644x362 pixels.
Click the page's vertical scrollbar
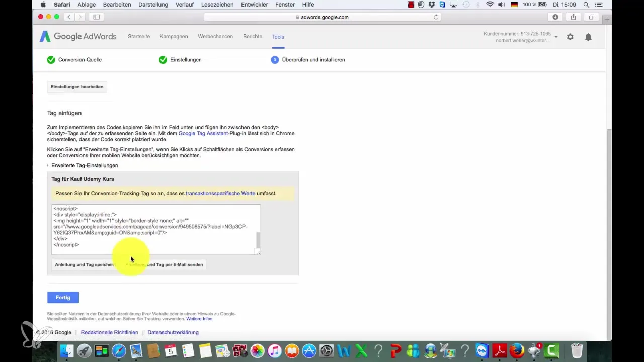click(609, 235)
